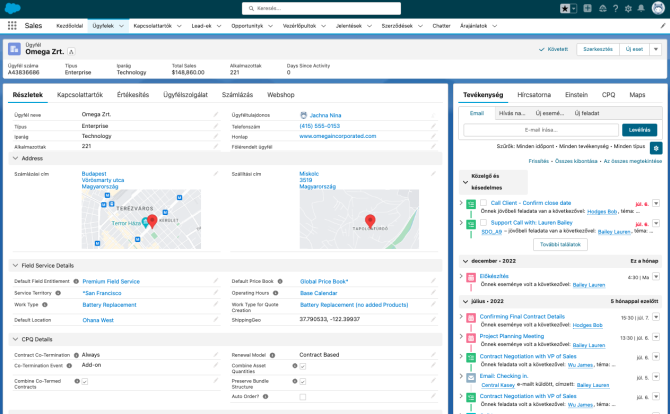Open the App Launcher grid icon
Screen dimensions: 670x414
coord(11,25)
